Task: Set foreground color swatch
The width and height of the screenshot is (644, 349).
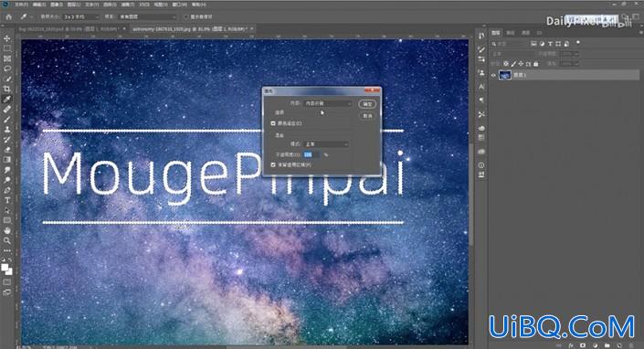Action: tap(5, 268)
